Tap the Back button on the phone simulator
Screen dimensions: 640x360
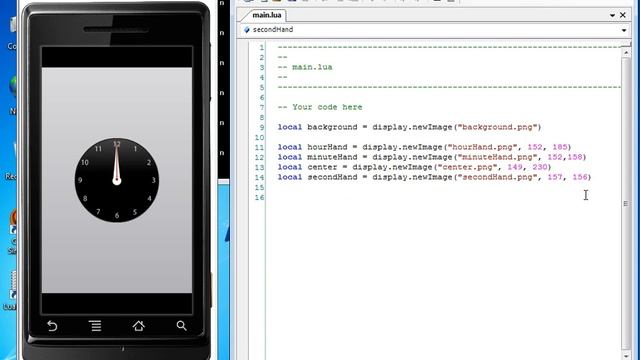pos(52,326)
